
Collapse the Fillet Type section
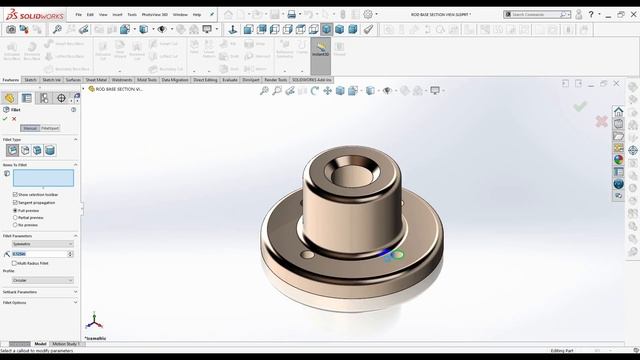(76, 140)
